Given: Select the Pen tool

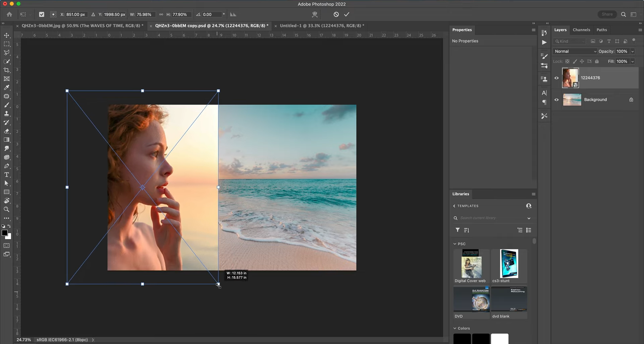Looking at the screenshot, I should (7, 166).
